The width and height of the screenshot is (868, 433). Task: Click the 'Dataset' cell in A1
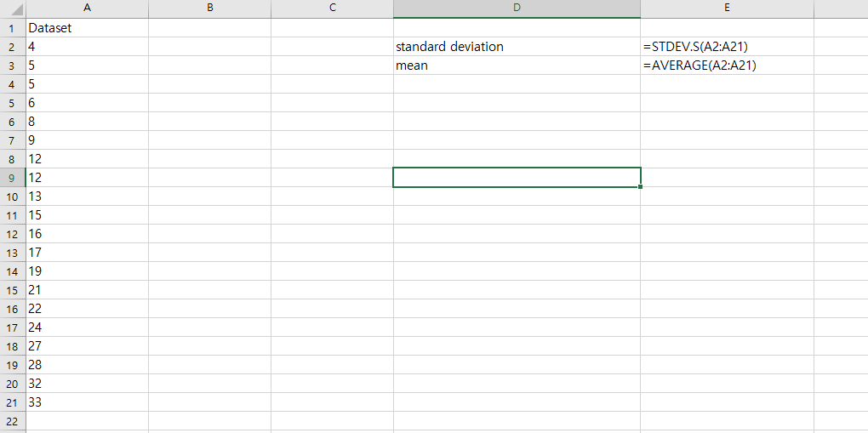(x=87, y=28)
